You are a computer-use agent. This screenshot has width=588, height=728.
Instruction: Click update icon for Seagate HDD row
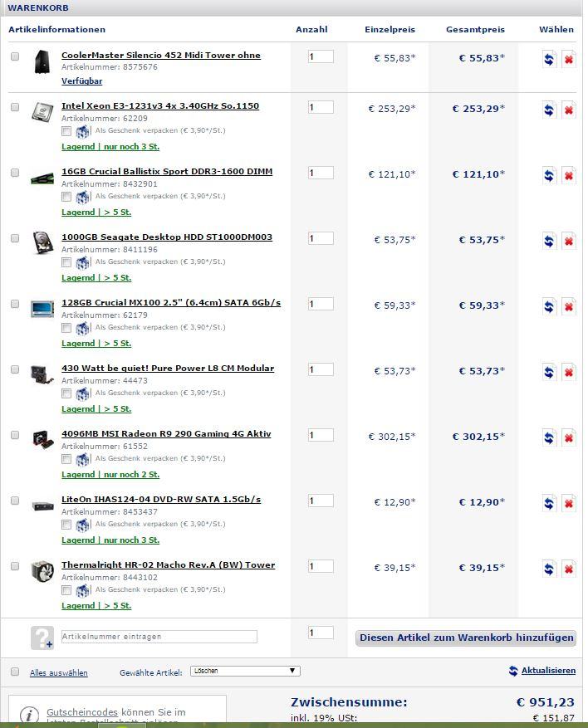[x=549, y=242]
